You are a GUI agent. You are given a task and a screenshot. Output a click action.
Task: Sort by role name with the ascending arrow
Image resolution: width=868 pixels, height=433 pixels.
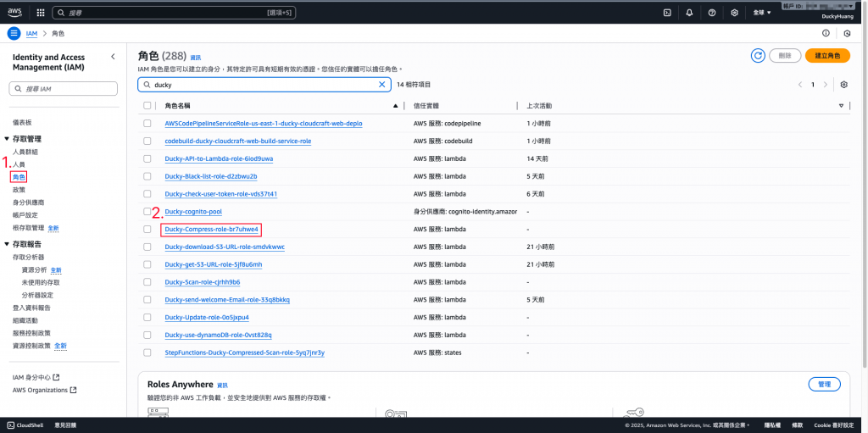[395, 105]
